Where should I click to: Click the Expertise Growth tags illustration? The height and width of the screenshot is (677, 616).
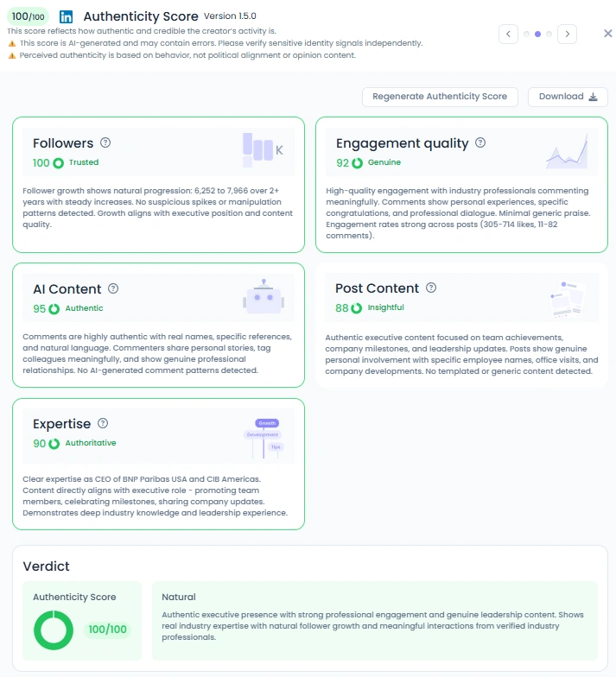(264, 439)
